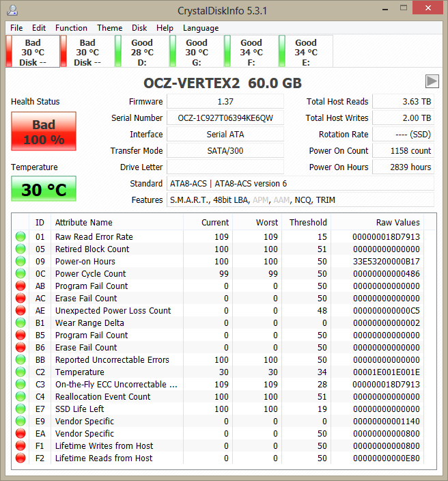Viewport: 448px width, 481px height.
Task: Open the Edit menu
Action: 39,28
